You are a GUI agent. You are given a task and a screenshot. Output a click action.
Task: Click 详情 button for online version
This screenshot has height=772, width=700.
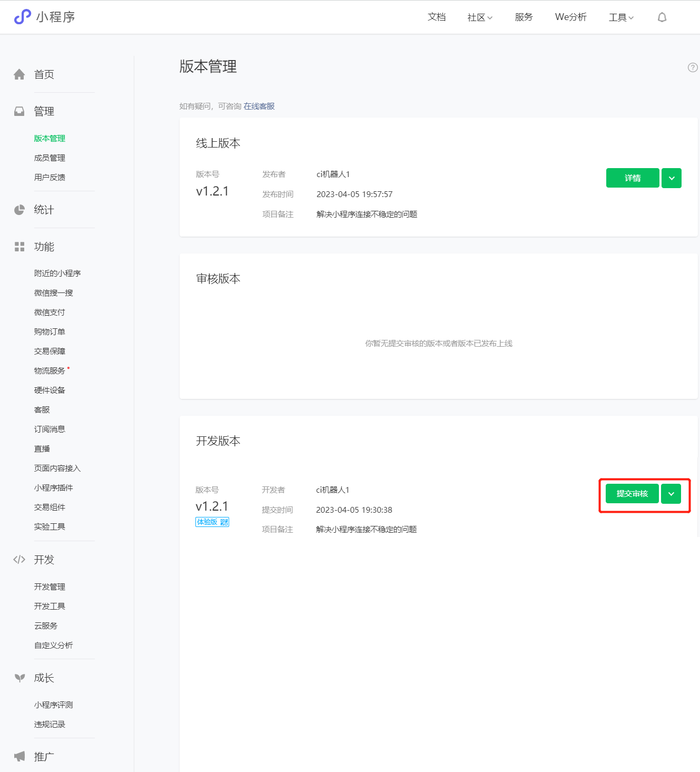[633, 178]
